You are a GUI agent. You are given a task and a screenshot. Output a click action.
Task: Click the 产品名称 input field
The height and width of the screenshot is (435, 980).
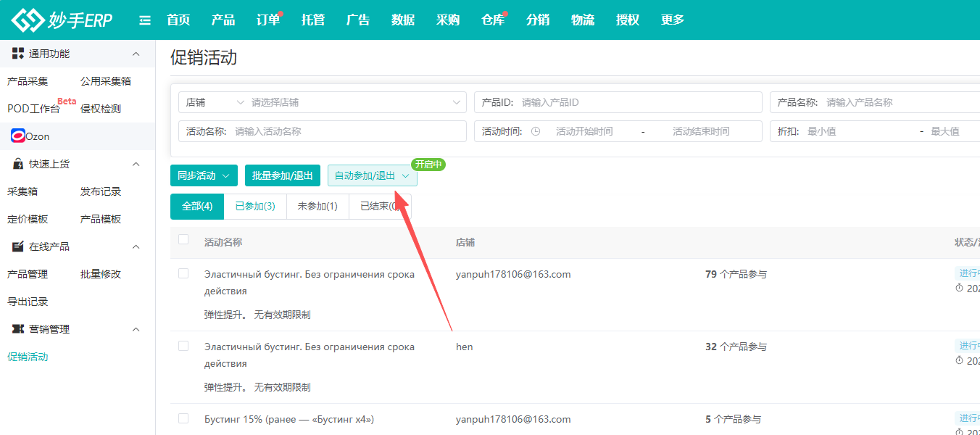[875, 102]
